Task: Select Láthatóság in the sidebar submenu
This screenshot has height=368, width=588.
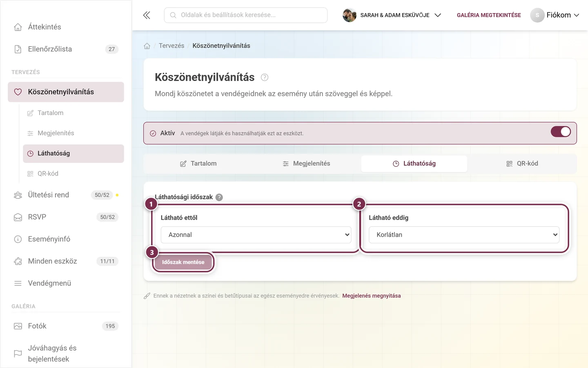Action: 73,153
